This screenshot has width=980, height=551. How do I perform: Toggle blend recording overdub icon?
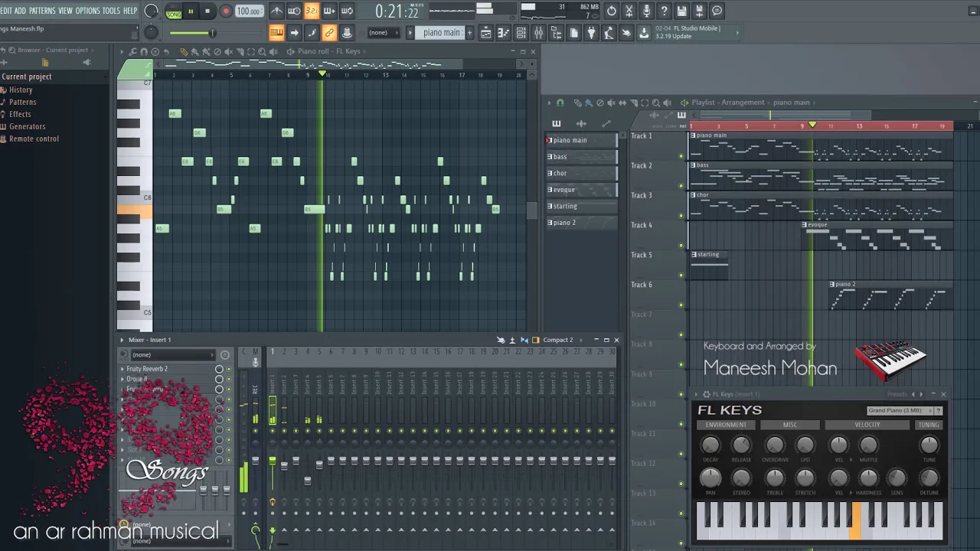pyautogui.click(x=329, y=11)
